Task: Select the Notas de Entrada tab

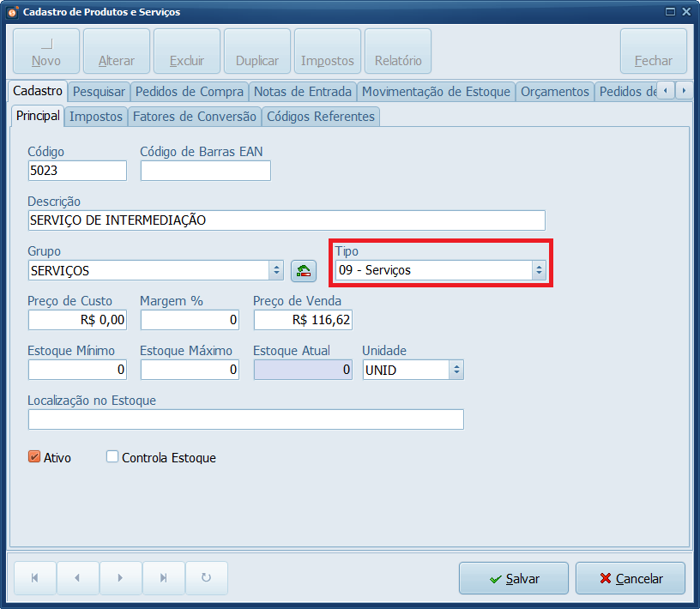Action: click(x=303, y=92)
